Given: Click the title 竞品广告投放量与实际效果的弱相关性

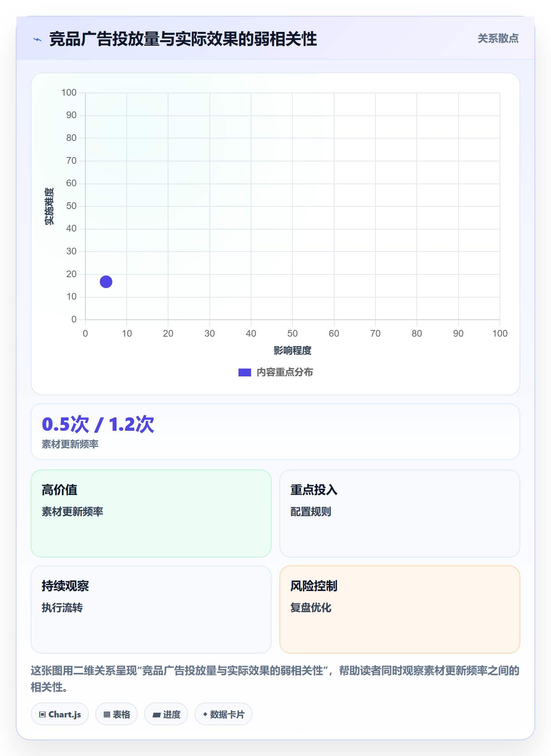Looking at the screenshot, I should [183, 39].
